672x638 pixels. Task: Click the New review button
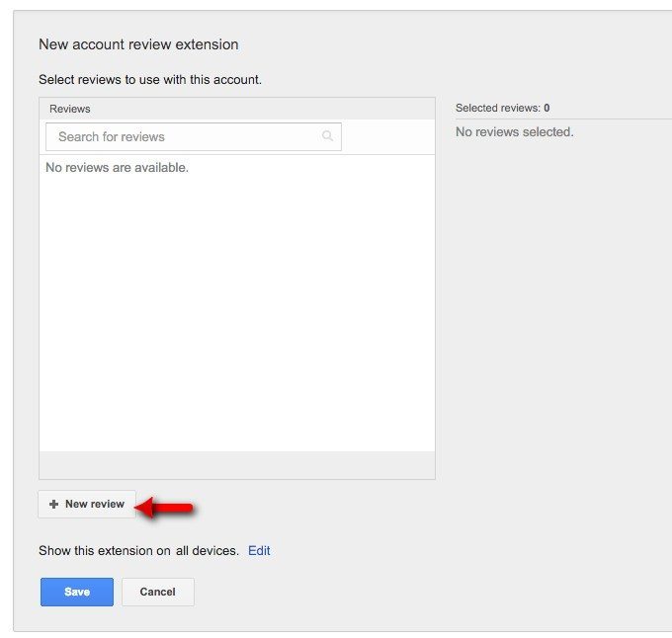click(x=87, y=504)
